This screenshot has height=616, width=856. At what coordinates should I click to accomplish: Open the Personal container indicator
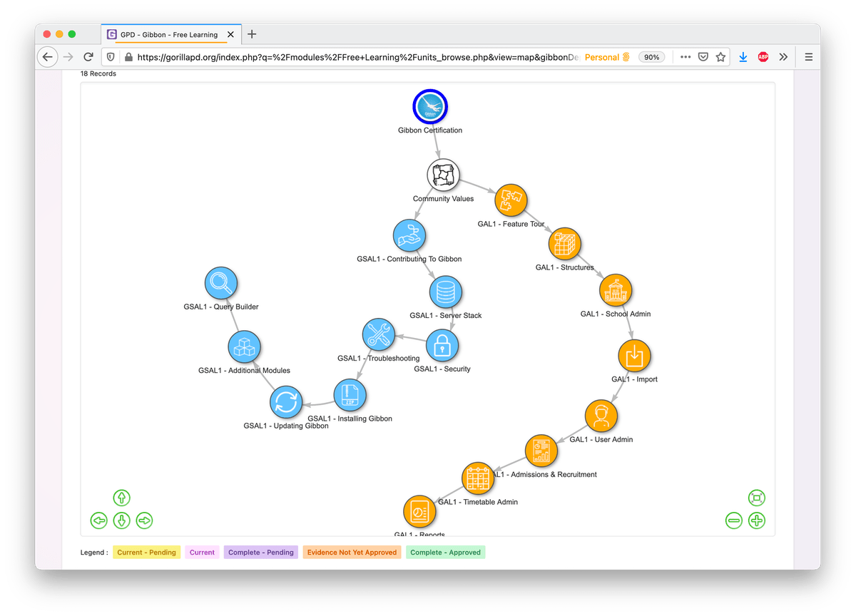click(607, 57)
